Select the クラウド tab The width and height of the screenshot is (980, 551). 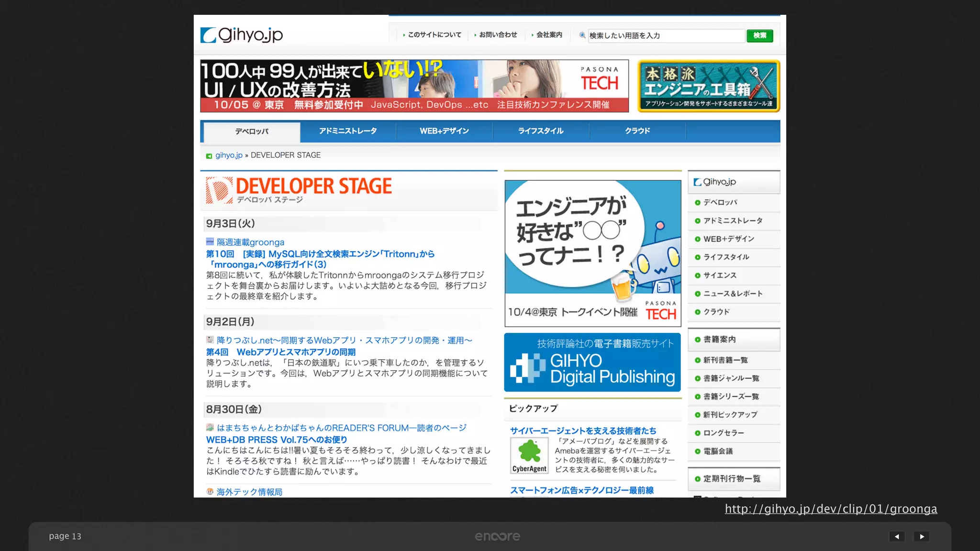point(638,131)
